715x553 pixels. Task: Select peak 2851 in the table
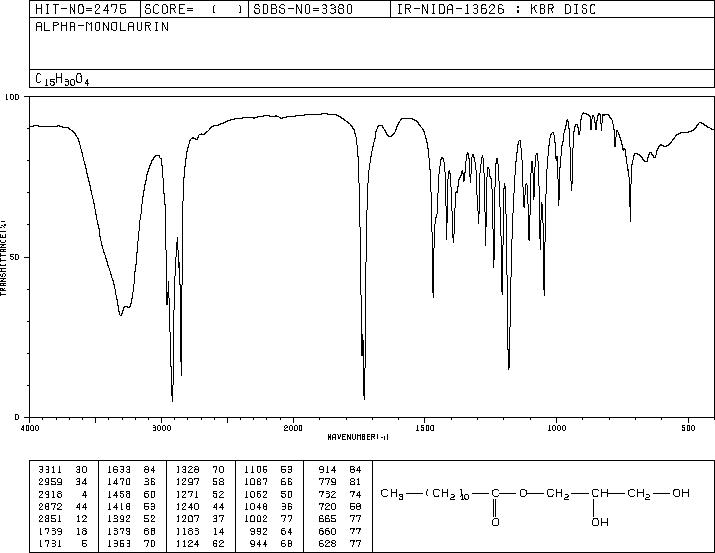62,519
